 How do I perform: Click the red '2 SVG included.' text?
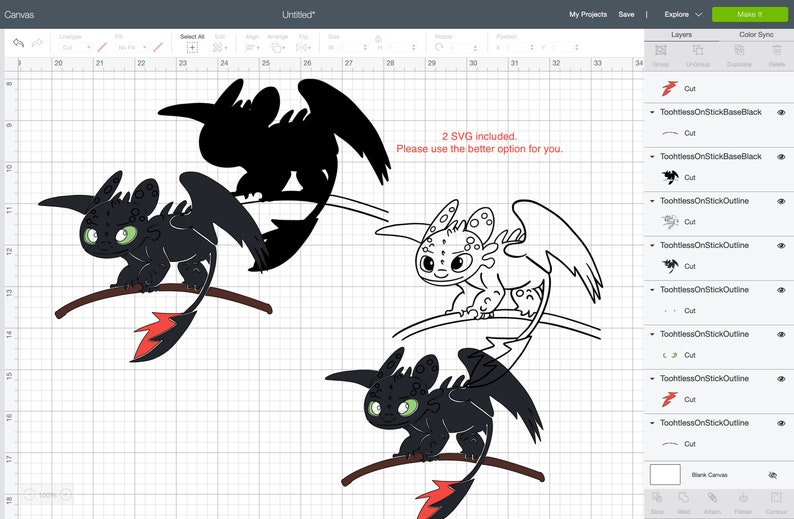tap(479, 136)
